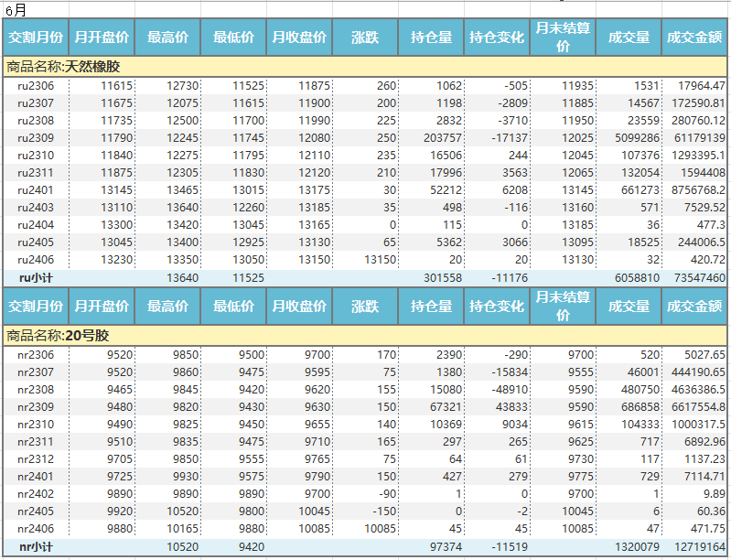Select the ru2311 contract cell
This screenshot has width=731, height=560.
(x=36, y=173)
